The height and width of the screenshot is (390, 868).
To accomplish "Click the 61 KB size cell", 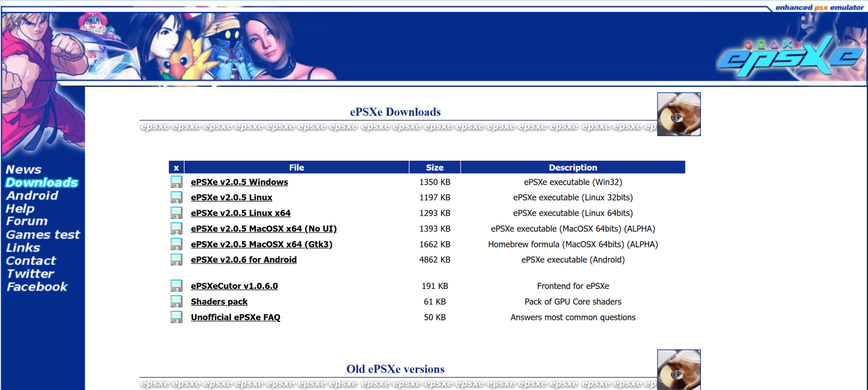I will point(435,301).
